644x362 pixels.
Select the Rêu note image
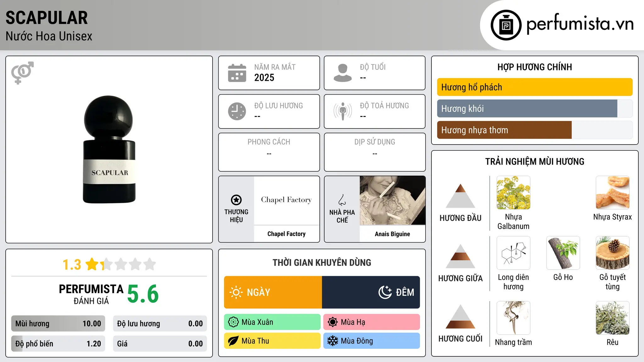[613, 318]
